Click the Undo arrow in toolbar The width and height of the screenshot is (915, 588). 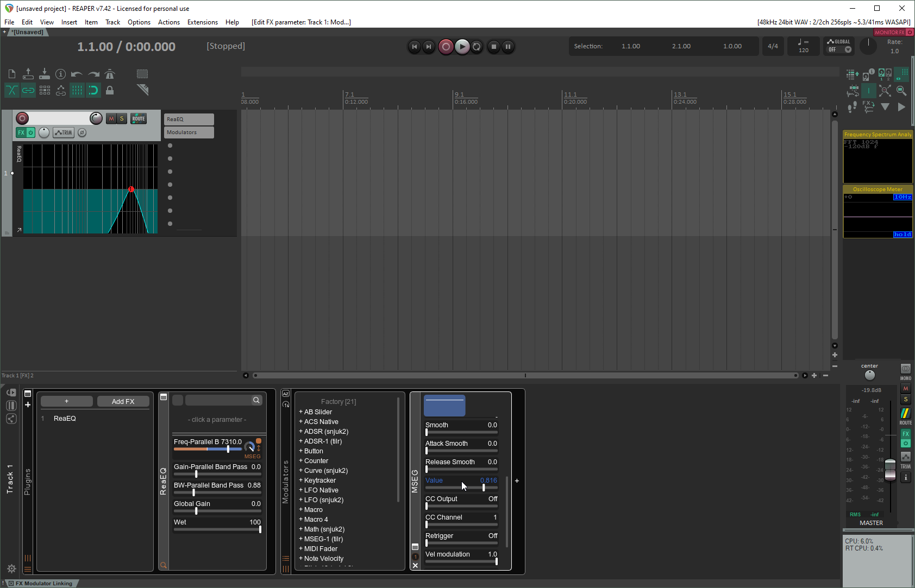coord(77,74)
